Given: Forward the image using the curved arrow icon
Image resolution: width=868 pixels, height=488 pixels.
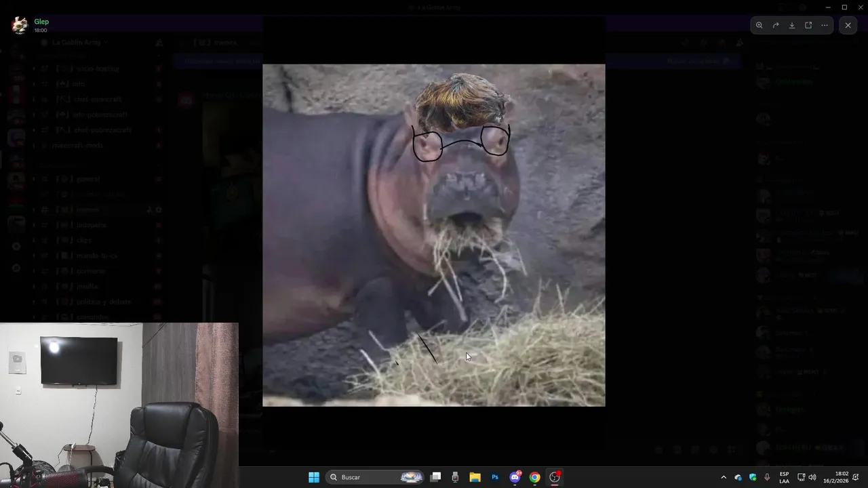Looking at the screenshot, I should 776,25.
